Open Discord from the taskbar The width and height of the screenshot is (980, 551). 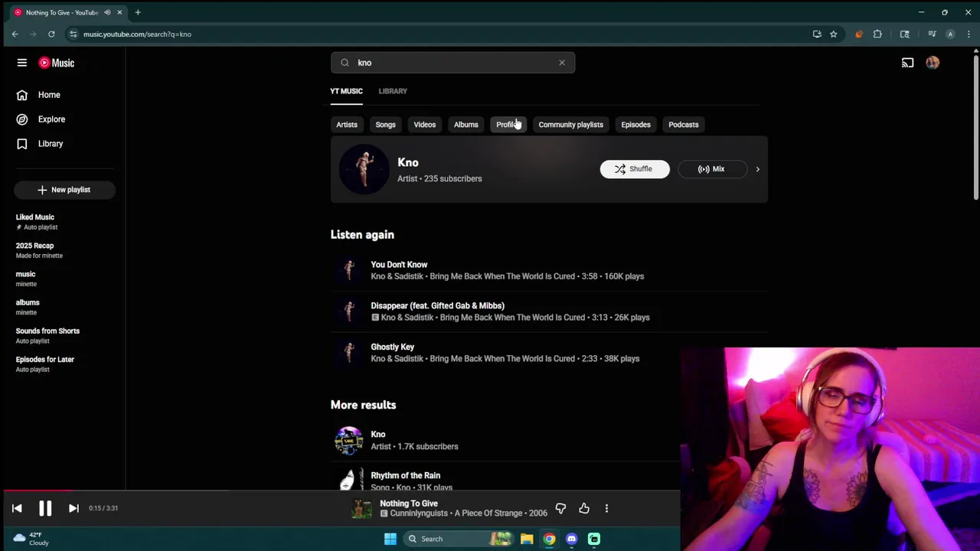tap(571, 539)
